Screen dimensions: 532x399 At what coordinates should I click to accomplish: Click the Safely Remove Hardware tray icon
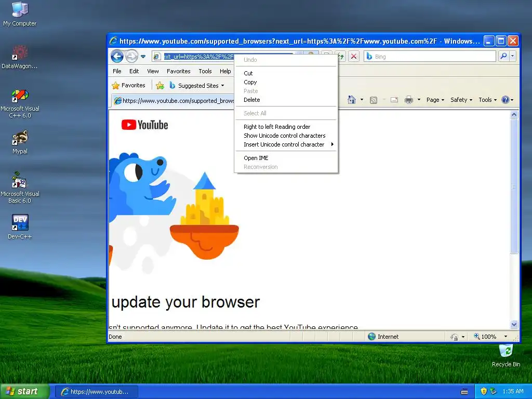point(494,392)
